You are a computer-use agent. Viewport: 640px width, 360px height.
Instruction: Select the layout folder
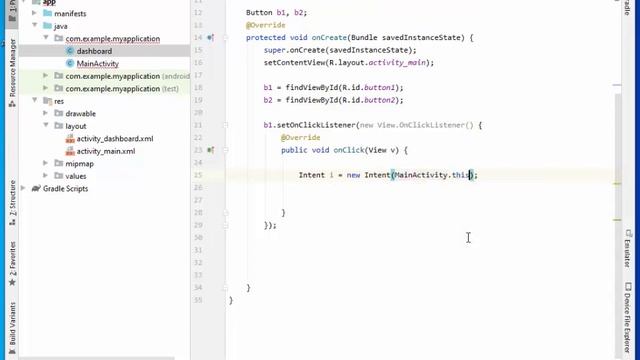(x=76, y=127)
